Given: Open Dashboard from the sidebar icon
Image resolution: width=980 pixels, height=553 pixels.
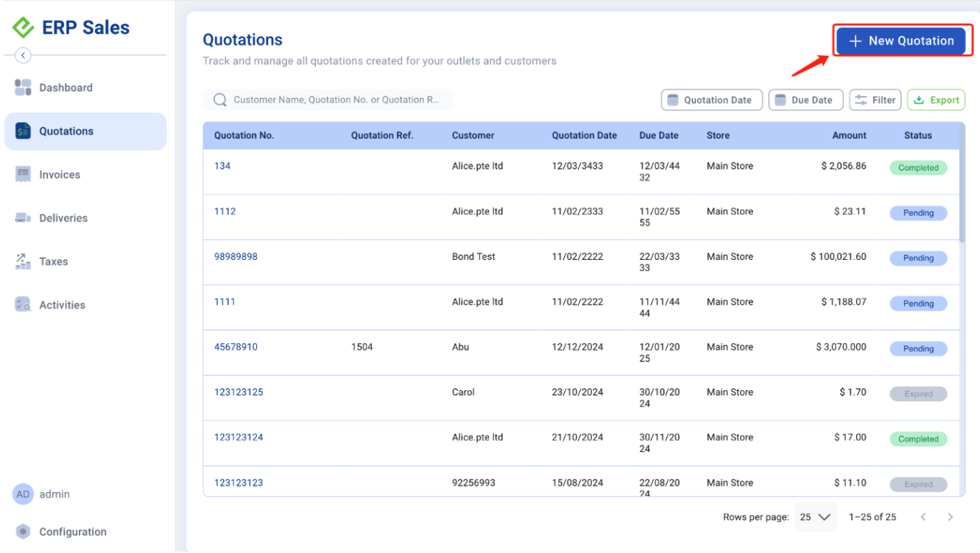Looking at the screenshot, I should click(x=23, y=88).
